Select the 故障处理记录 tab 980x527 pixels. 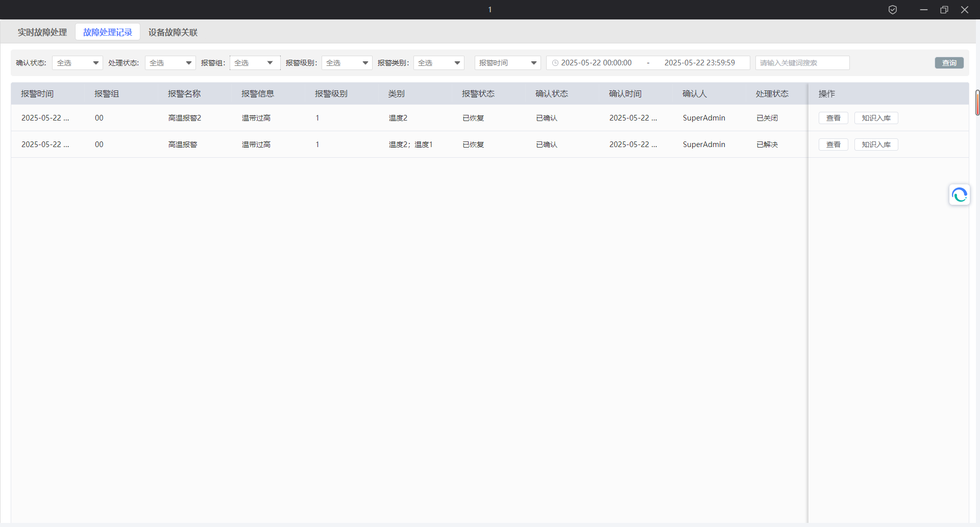point(108,32)
